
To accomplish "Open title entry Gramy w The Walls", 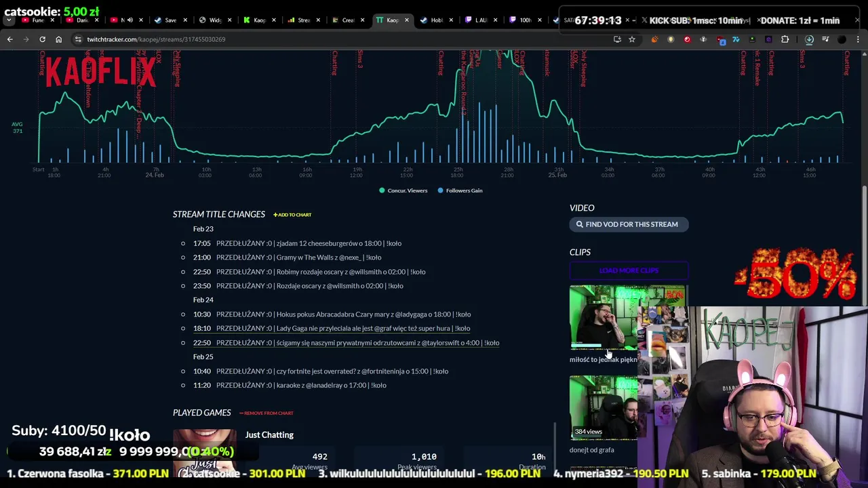I will pyautogui.click(x=298, y=258).
